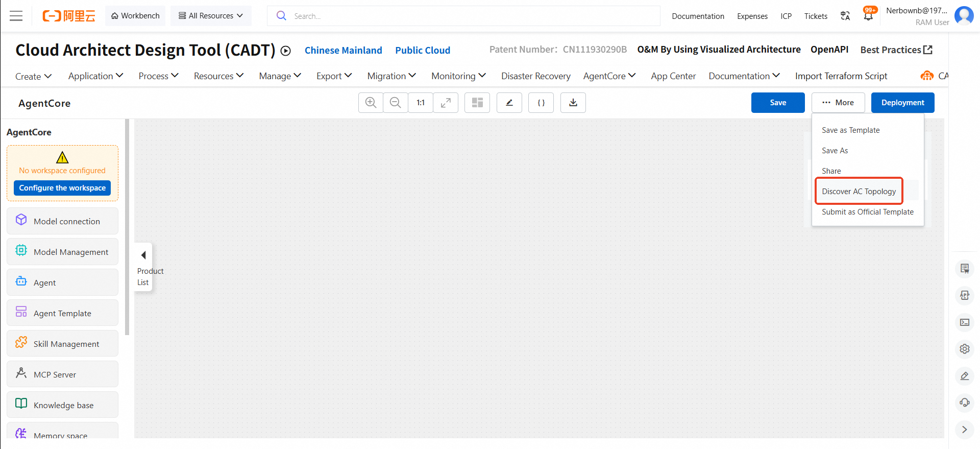Click the Workbench button
The width and height of the screenshot is (980, 449).
click(135, 16)
